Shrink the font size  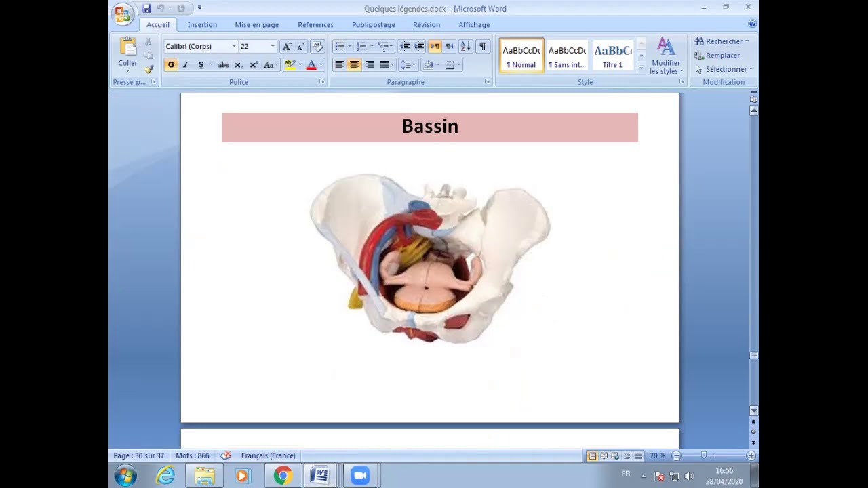click(x=300, y=46)
